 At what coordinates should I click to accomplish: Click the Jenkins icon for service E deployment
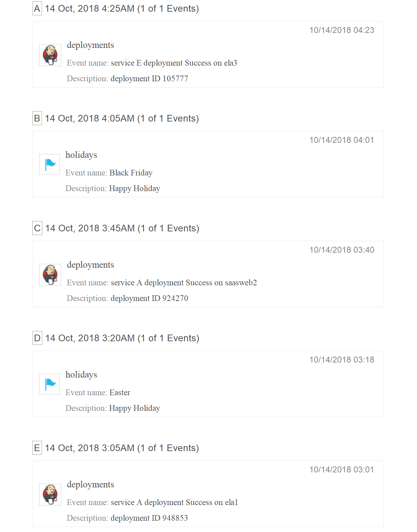point(50,55)
